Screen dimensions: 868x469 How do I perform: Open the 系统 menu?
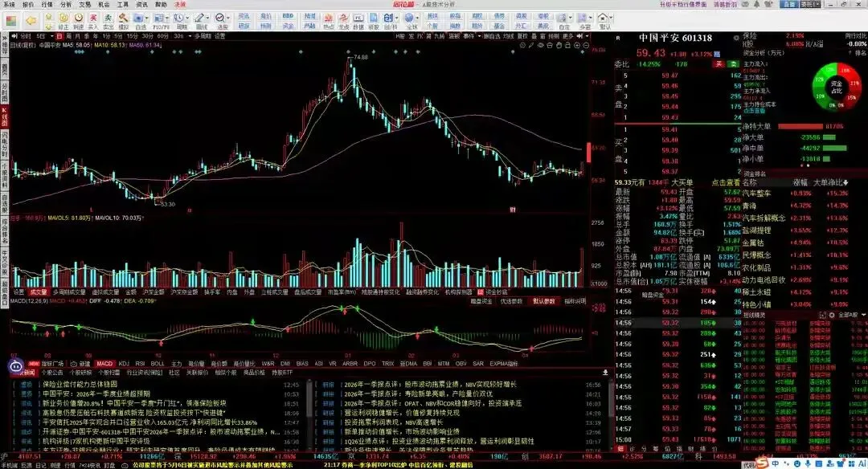(10, 5)
